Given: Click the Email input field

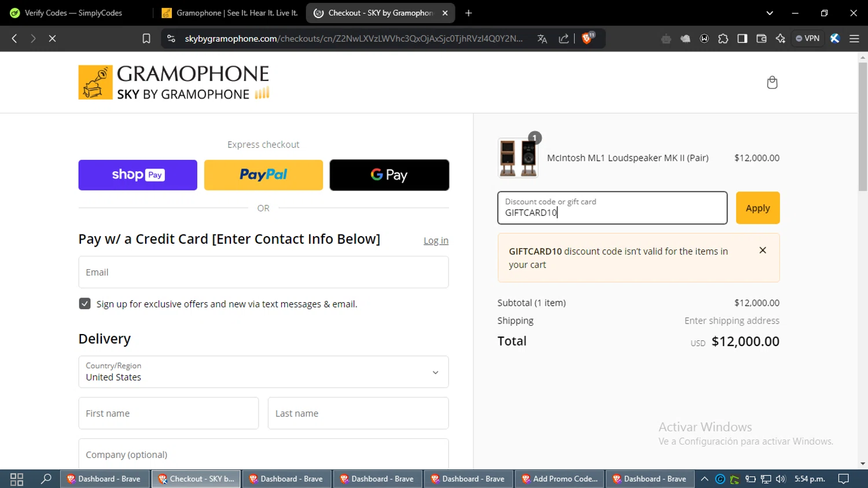Looking at the screenshot, I should pos(263,272).
